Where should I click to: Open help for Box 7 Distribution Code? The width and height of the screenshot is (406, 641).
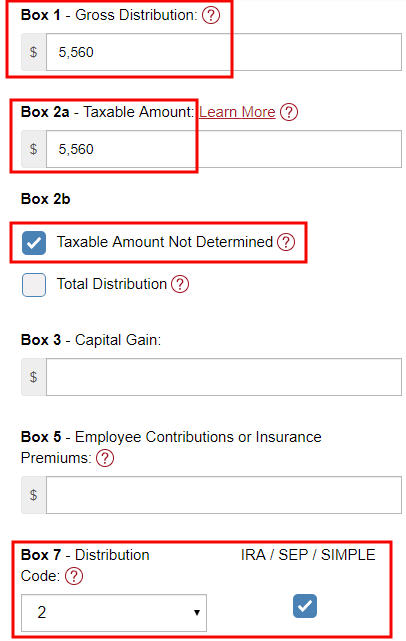tap(74, 576)
